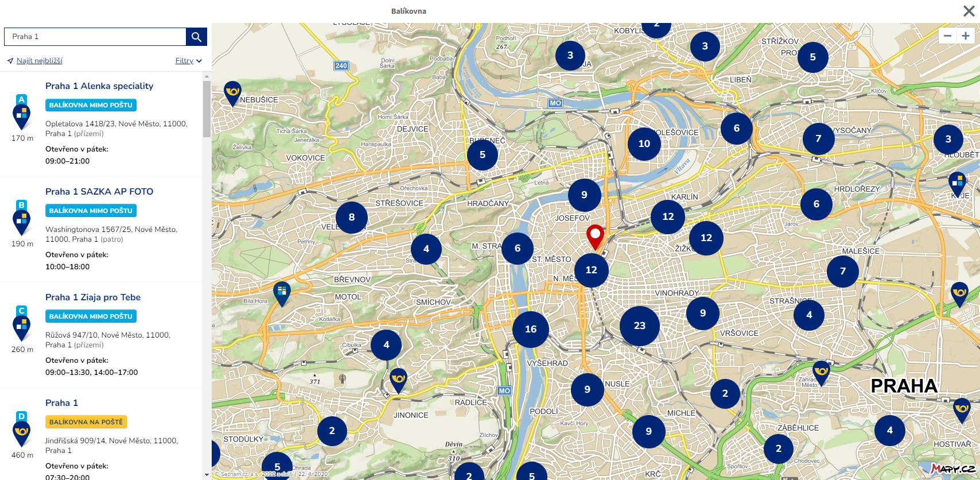Select post horn marker icon D in list
This screenshot has width=980, height=480.
22,429
